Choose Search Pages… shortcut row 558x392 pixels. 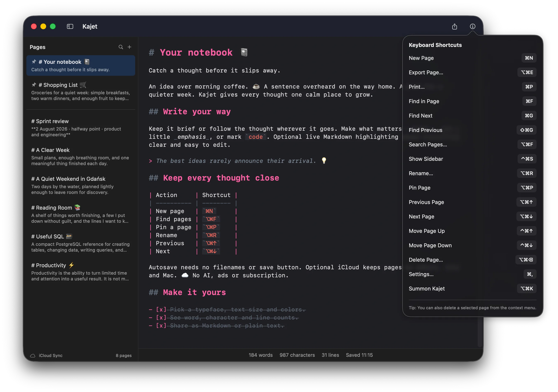(x=472, y=145)
